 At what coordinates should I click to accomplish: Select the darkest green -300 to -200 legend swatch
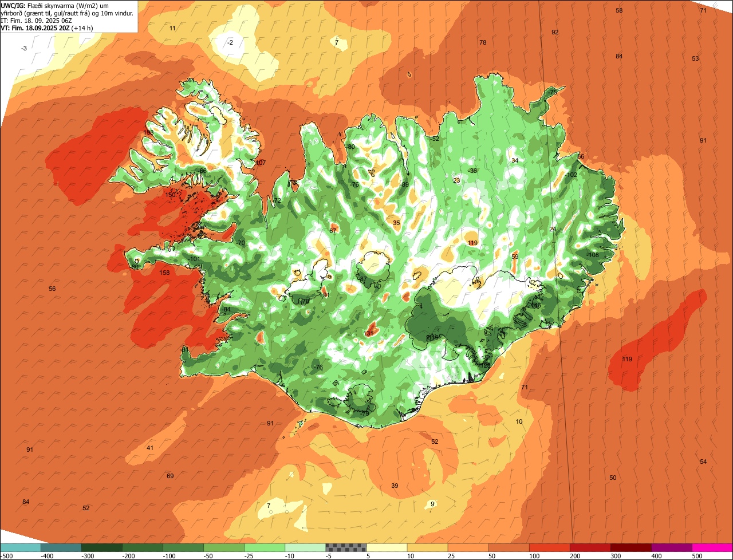[x=102, y=547]
